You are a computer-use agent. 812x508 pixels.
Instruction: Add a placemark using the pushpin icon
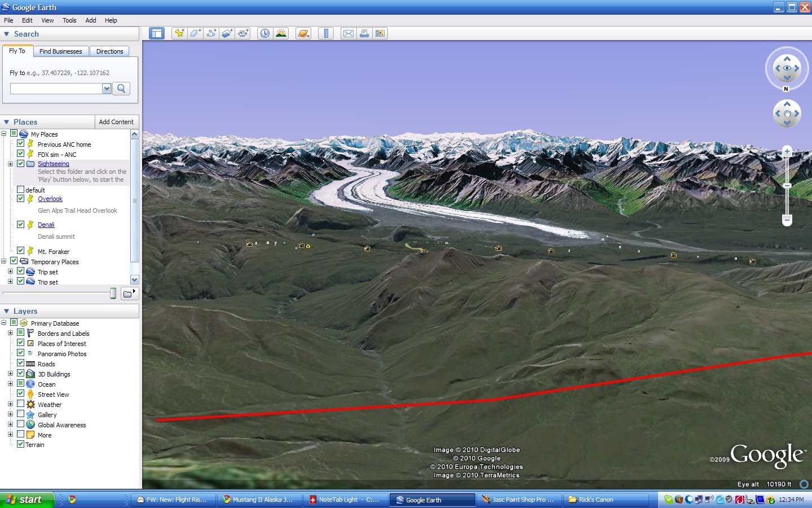(x=179, y=33)
